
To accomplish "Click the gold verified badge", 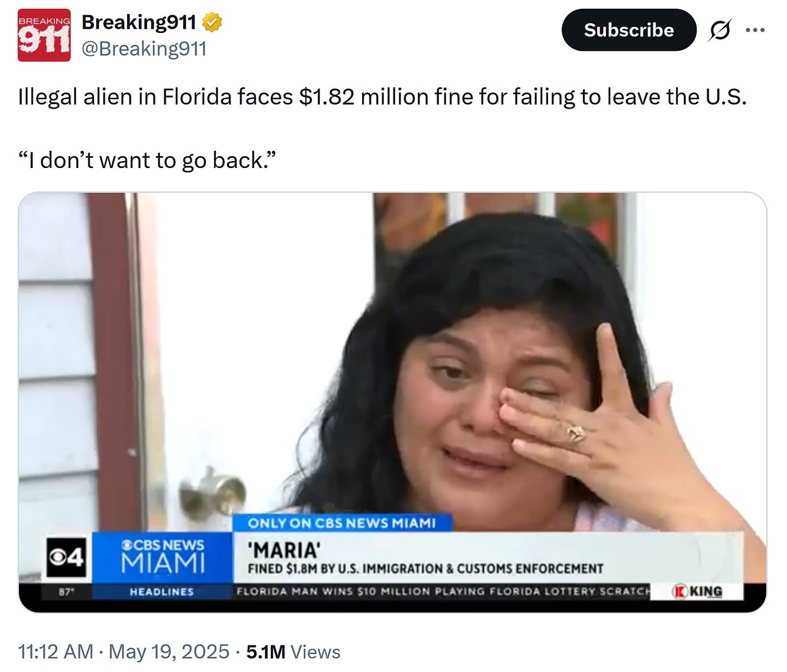I will [212, 23].
